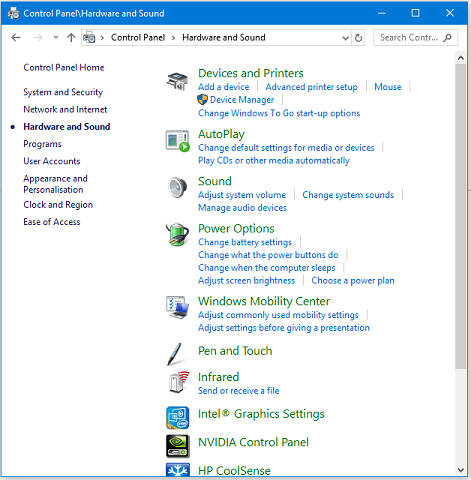Go up one level with up arrow

(71, 38)
